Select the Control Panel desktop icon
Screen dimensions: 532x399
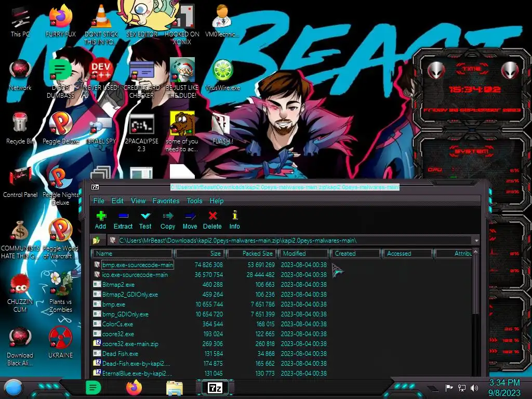(x=20, y=182)
